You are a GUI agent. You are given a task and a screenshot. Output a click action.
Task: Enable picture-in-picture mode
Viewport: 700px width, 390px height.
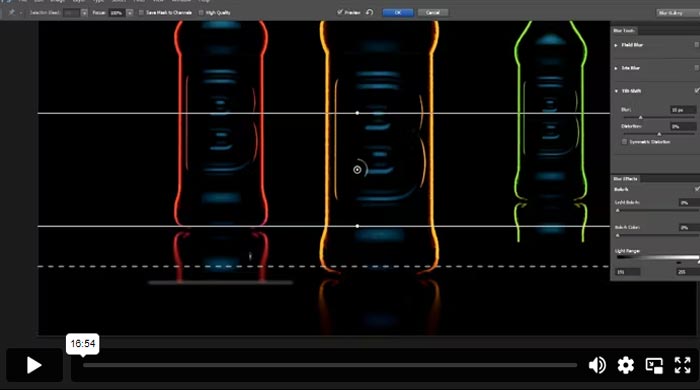[654, 365]
